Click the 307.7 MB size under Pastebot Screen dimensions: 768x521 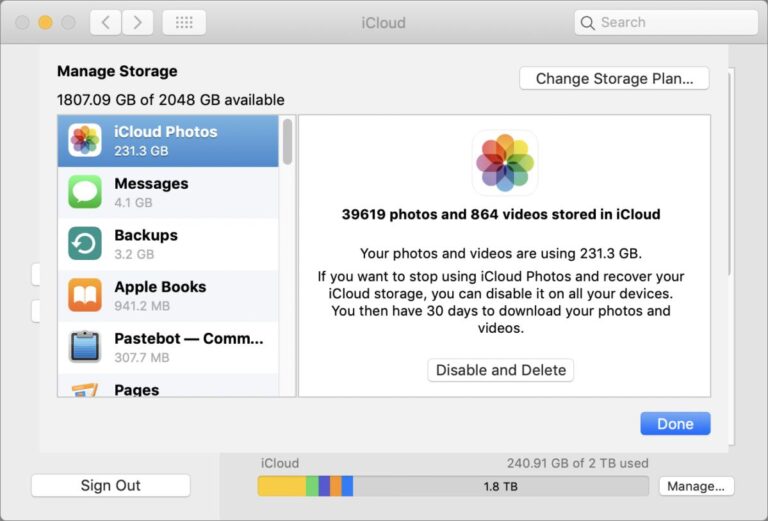(x=142, y=357)
